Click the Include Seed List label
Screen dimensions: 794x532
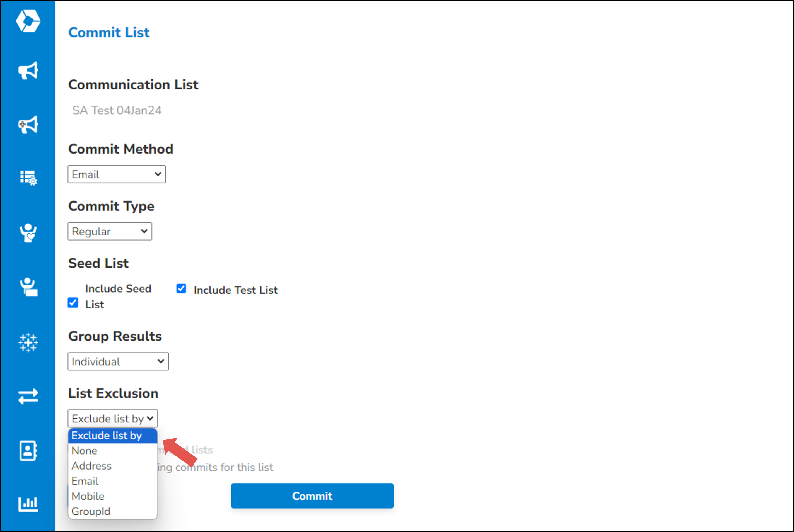(x=118, y=297)
